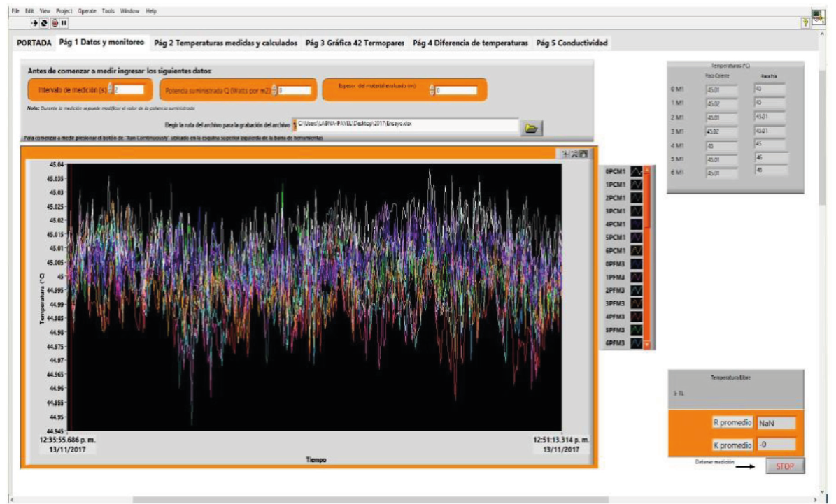Open the Window menu
This screenshot has height=504, width=836.
point(129,10)
